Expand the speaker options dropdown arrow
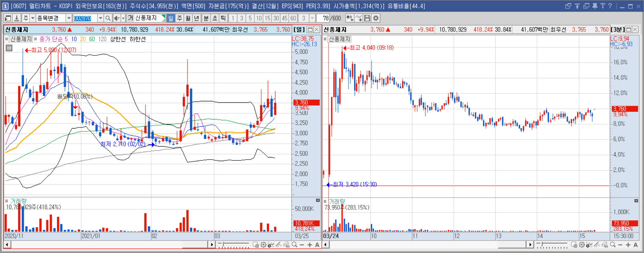 point(123,18)
